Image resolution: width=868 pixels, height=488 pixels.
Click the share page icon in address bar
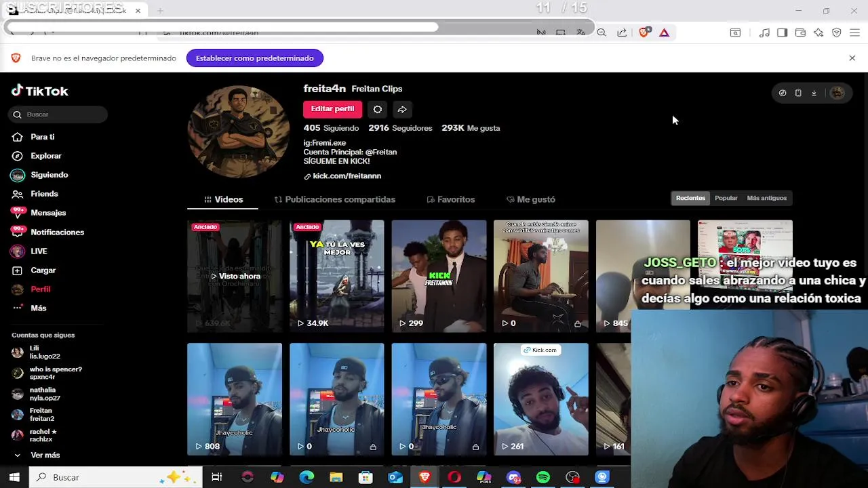tap(622, 33)
